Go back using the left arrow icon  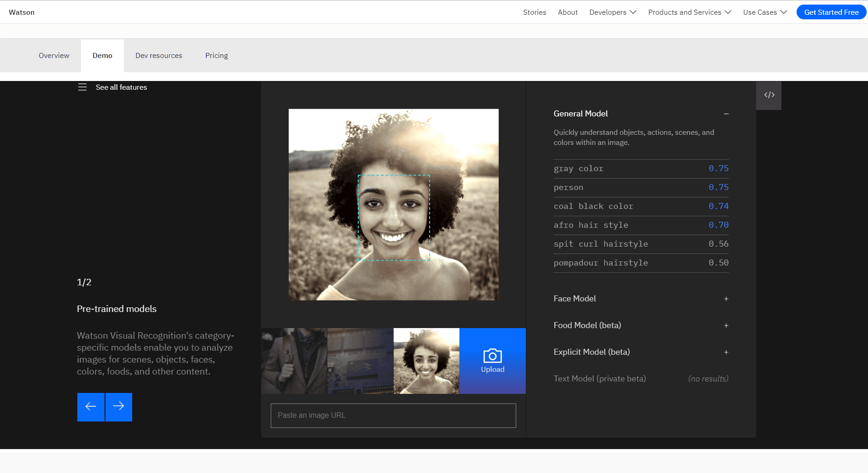pyautogui.click(x=91, y=407)
